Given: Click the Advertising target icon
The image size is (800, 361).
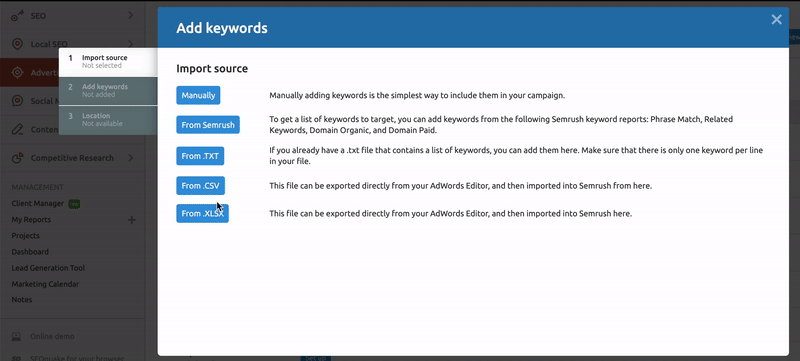Looking at the screenshot, I should click(17, 72).
